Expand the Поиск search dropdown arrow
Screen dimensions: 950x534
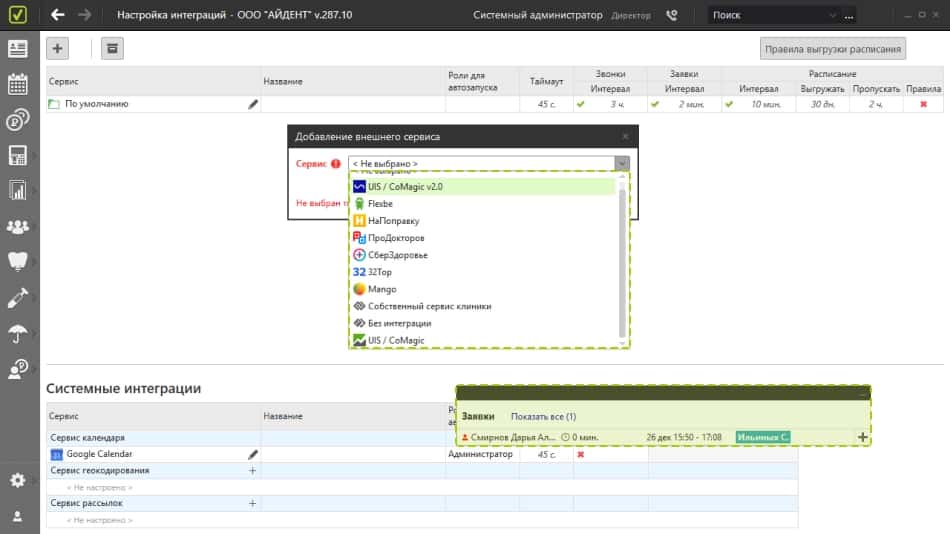(x=850, y=15)
